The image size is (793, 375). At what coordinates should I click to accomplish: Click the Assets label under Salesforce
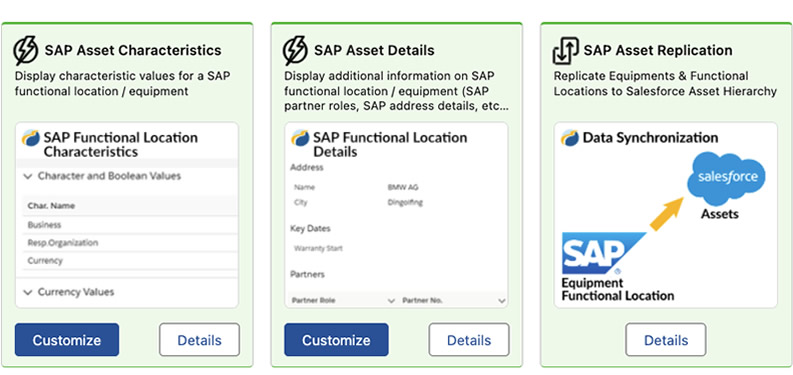(720, 214)
